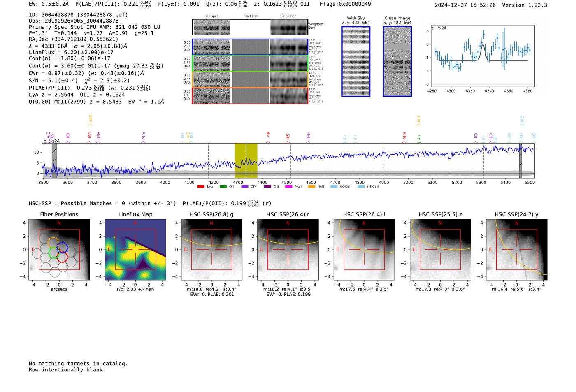Click the "With Sky" image cutout
The image size is (576, 392).
(x=356, y=61)
